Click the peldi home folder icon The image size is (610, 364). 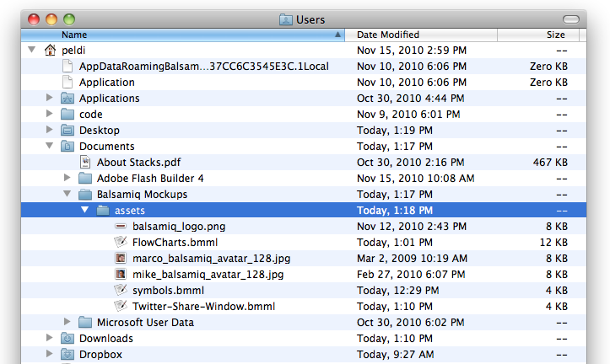(x=50, y=51)
